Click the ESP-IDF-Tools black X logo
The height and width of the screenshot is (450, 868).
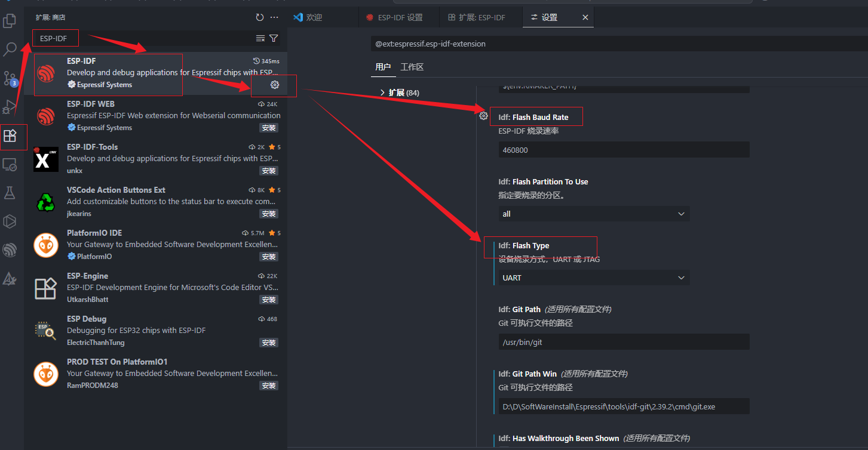pyautogui.click(x=46, y=159)
